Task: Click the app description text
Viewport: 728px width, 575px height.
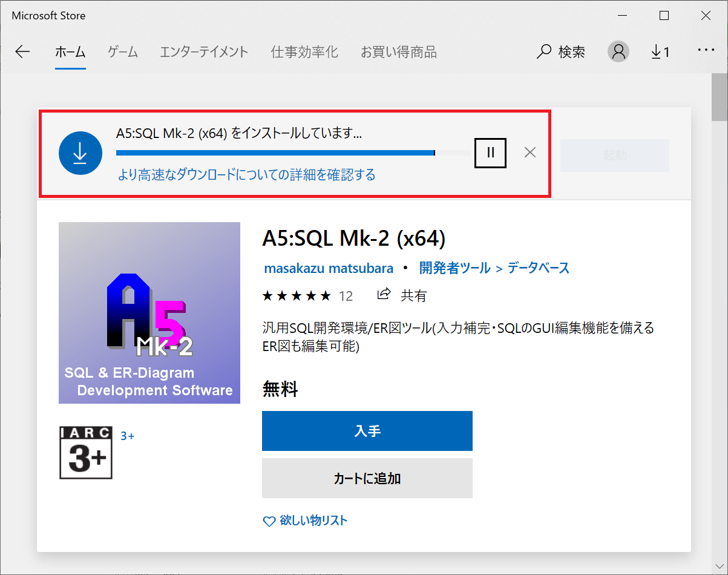Action: pyautogui.click(x=458, y=337)
